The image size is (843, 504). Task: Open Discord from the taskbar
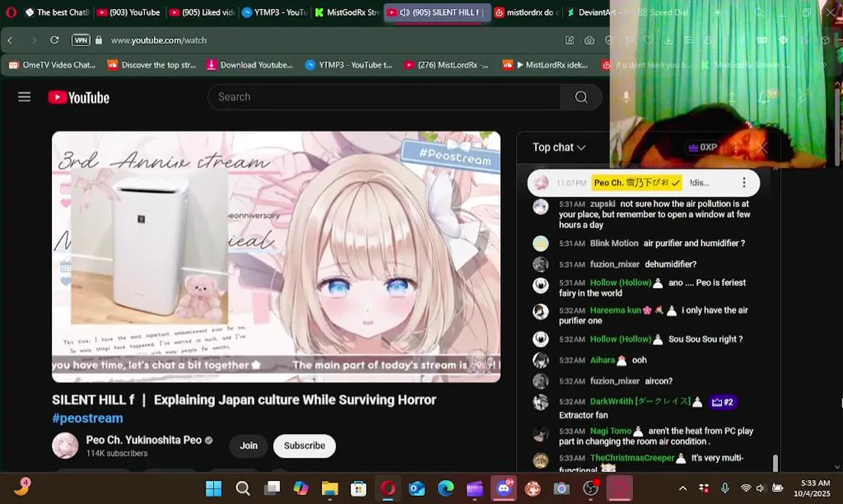point(503,488)
